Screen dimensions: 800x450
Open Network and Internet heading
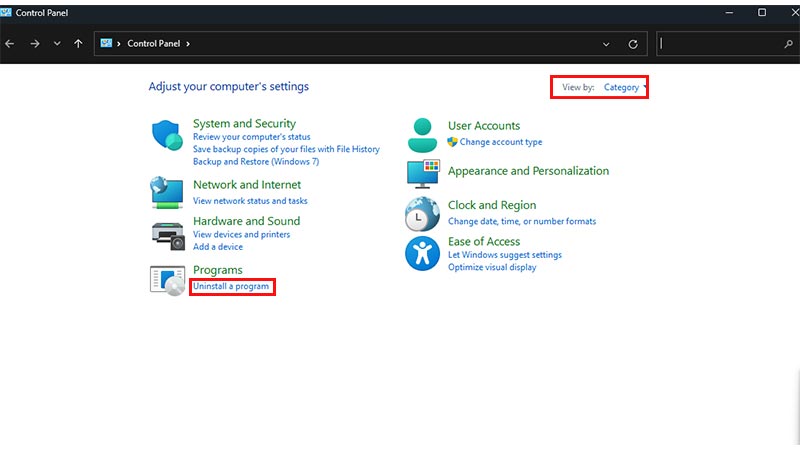247,185
